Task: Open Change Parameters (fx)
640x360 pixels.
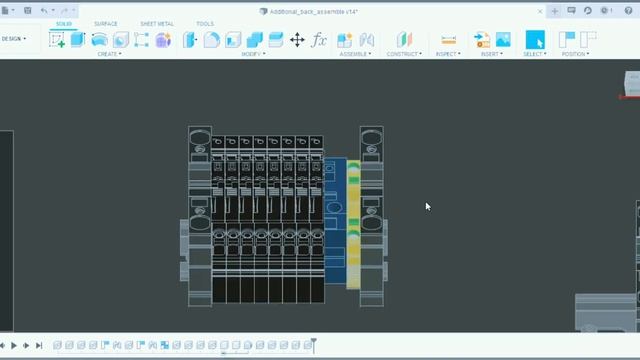Action: point(319,40)
